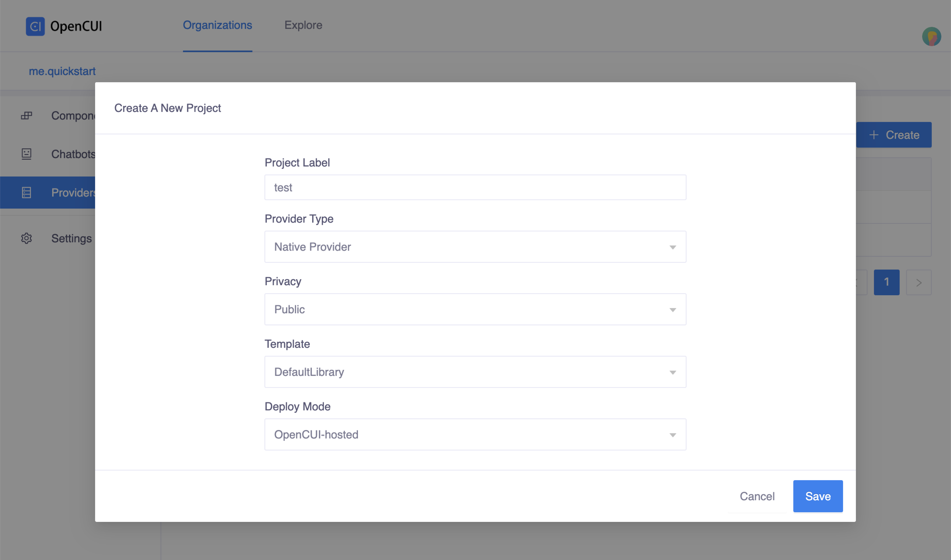Image resolution: width=951 pixels, height=560 pixels.
Task: Click the Privacy dropdown arrow
Action: pyautogui.click(x=673, y=310)
